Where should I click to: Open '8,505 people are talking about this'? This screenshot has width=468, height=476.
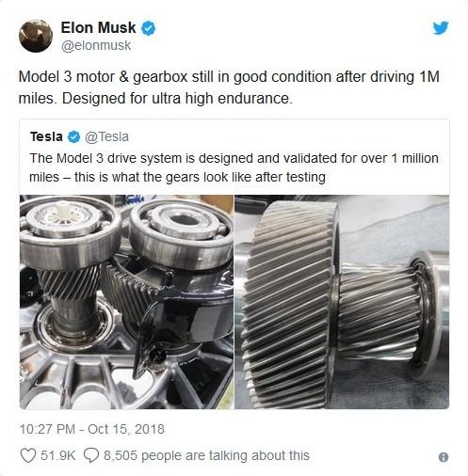[x=206, y=455]
